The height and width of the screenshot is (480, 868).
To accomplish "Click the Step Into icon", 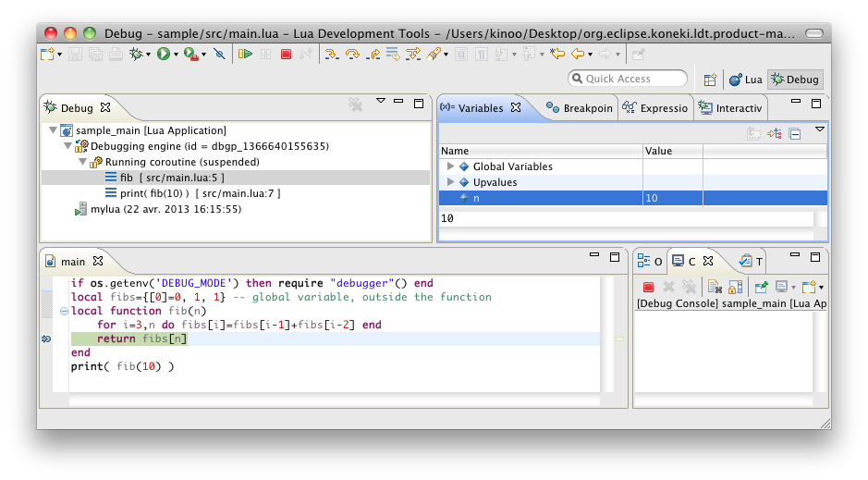I will tap(332, 55).
